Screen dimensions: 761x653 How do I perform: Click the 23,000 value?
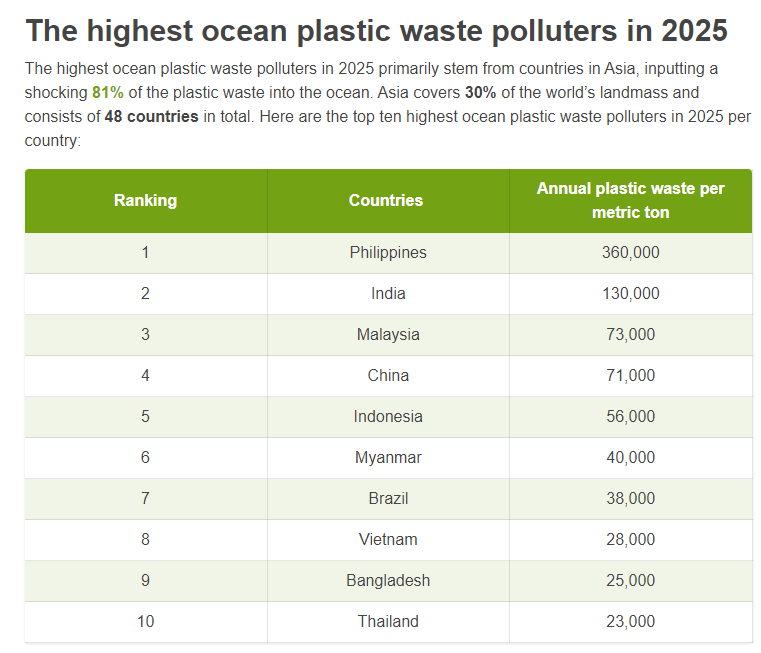point(630,622)
